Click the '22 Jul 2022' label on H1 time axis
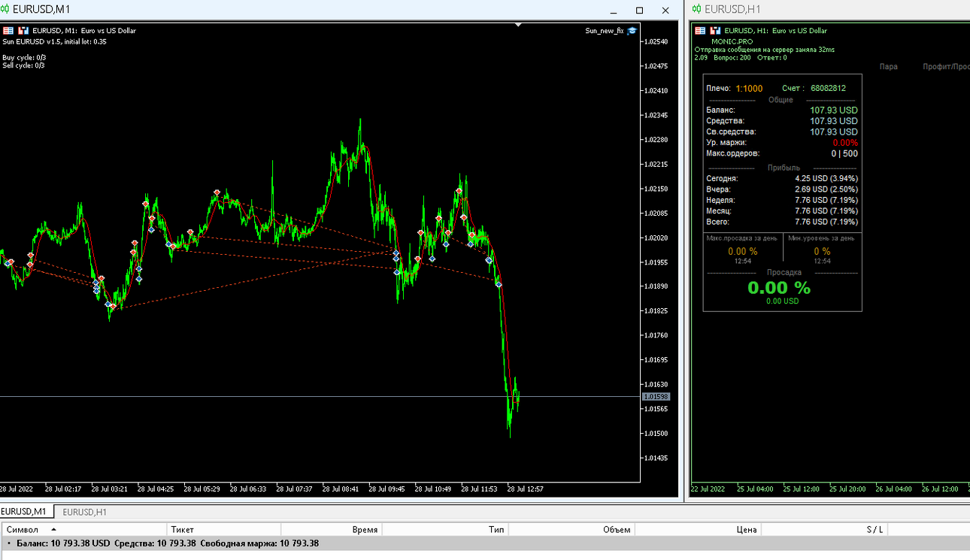This screenshot has width=970, height=560. click(x=708, y=489)
